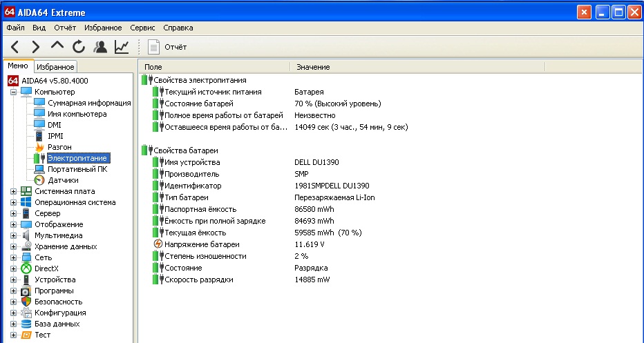The width and height of the screenshot is (644, 343).
Task: Open the user manager toolbar icon
Action: [x=100, y=47]
